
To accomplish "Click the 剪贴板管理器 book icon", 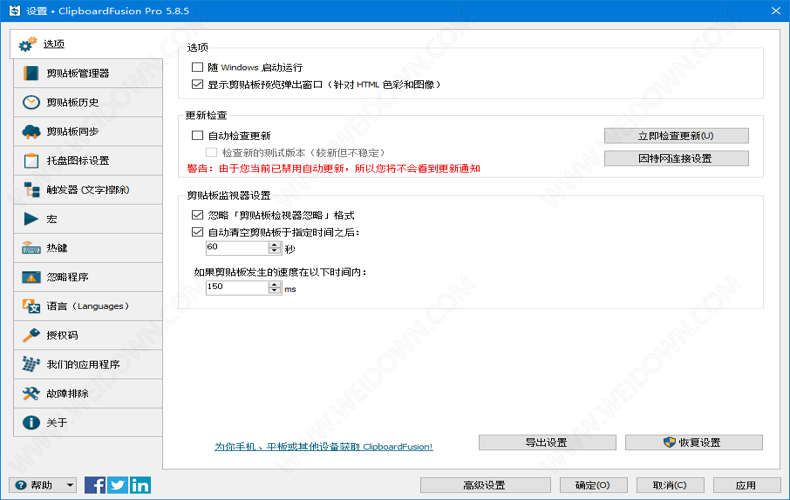I will pyautogui.click(x=31, y=73).
